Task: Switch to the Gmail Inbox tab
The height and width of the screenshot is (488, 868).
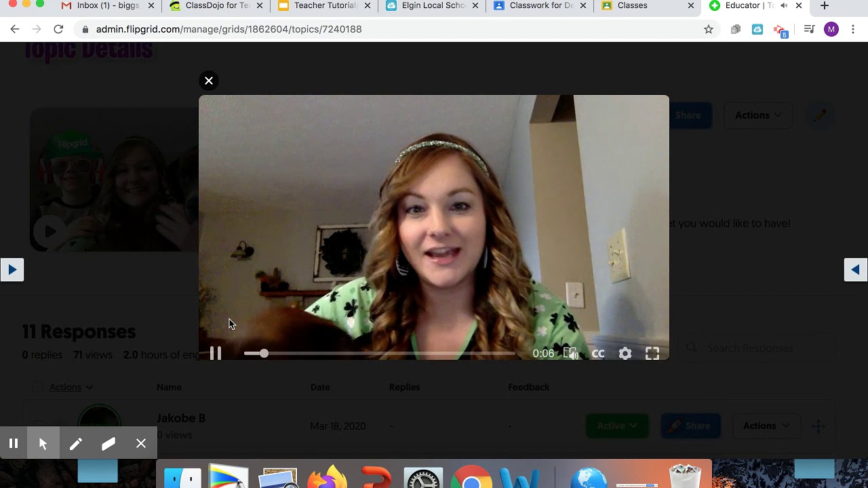Action: (108, 5)
